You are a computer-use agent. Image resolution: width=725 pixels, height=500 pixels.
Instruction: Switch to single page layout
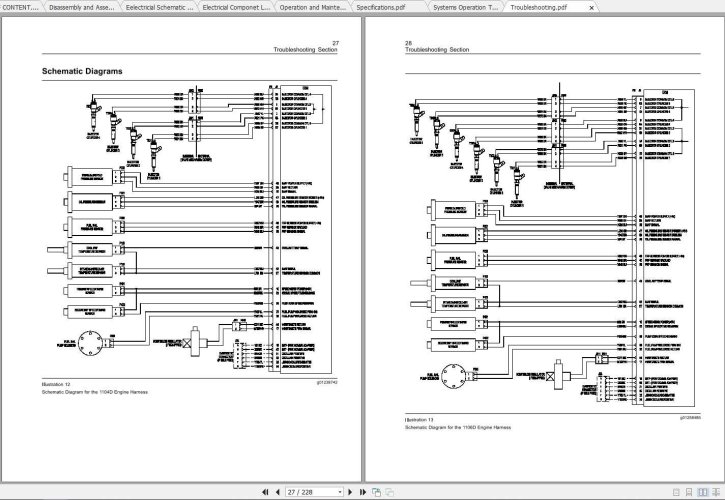pos(676,492)
